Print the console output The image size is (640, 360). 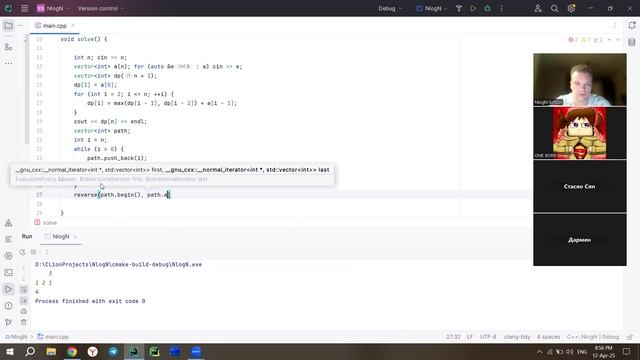tap(24, 311)
